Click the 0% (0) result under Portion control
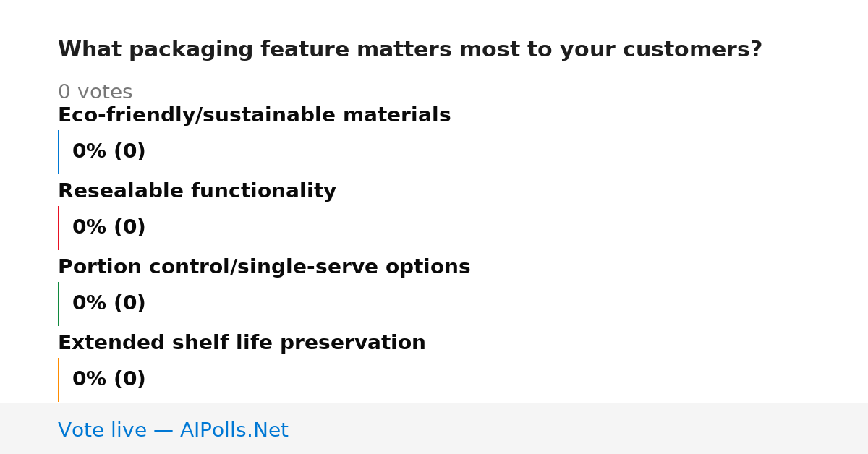868x454 pixels. point(109,304)
